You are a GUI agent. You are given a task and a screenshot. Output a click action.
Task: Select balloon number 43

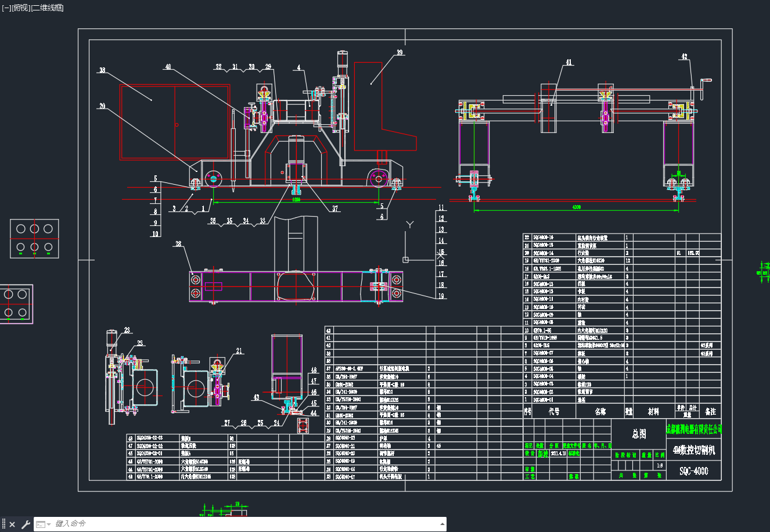point(257,397)
